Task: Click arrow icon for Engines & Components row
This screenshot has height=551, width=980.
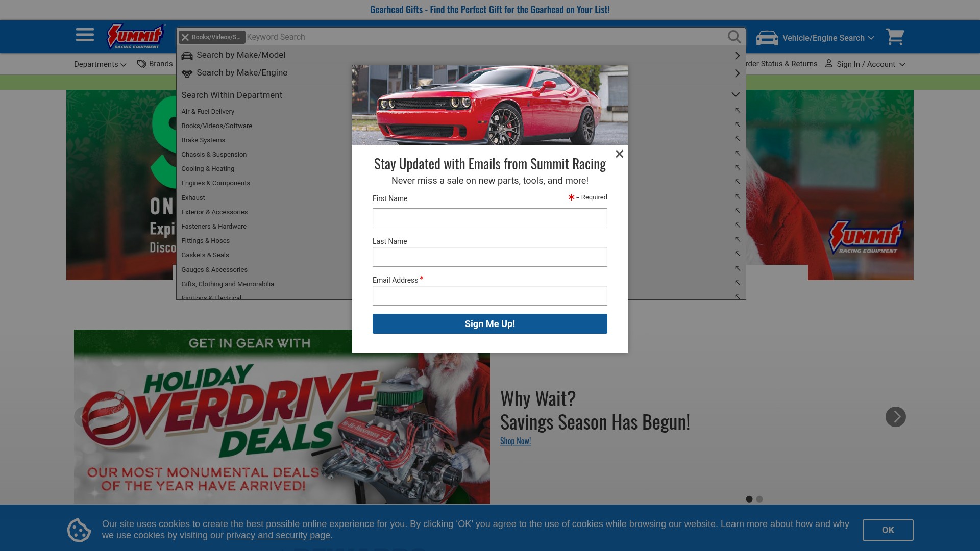Action: point(738,182)
